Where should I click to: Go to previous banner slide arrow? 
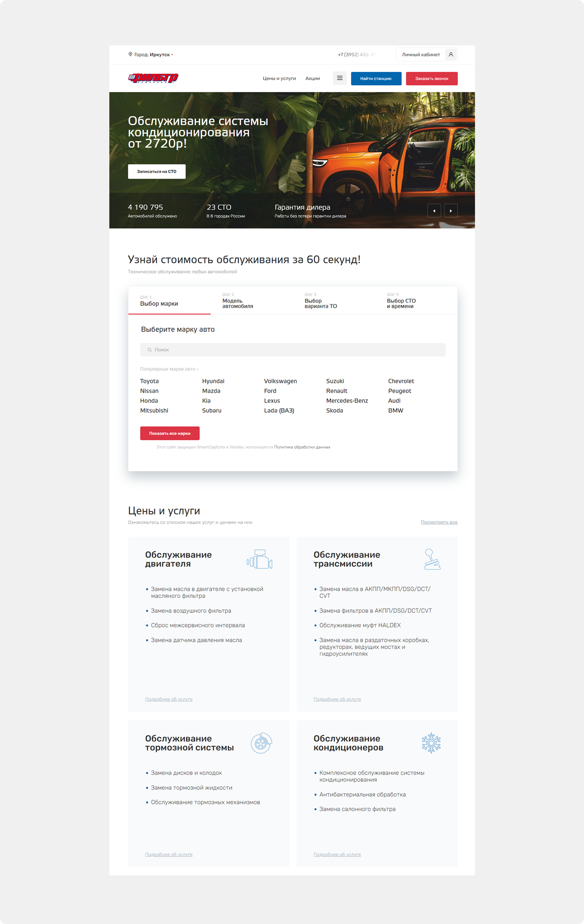(434, 211)
